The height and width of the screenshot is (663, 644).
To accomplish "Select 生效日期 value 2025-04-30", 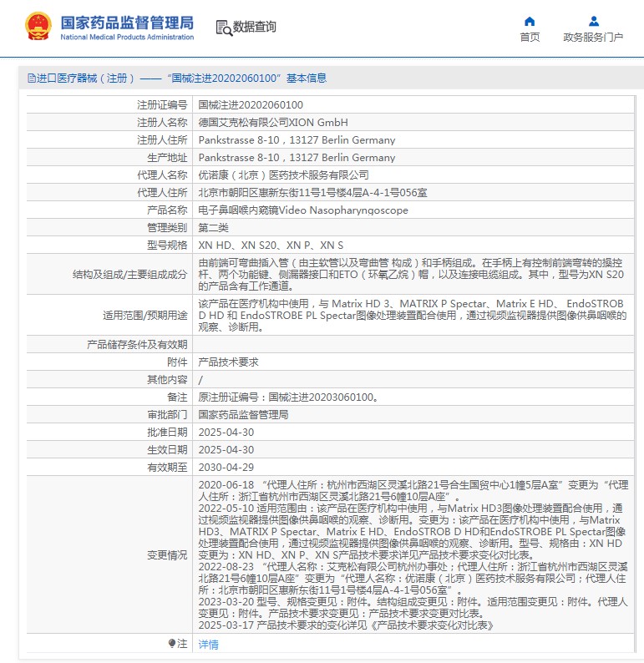I will [226, 450].
